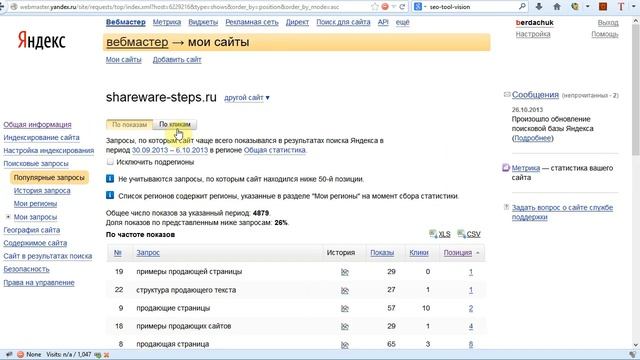
Task: Select 'Популярные запросы' in sidebar
Action: pos(49,178)
